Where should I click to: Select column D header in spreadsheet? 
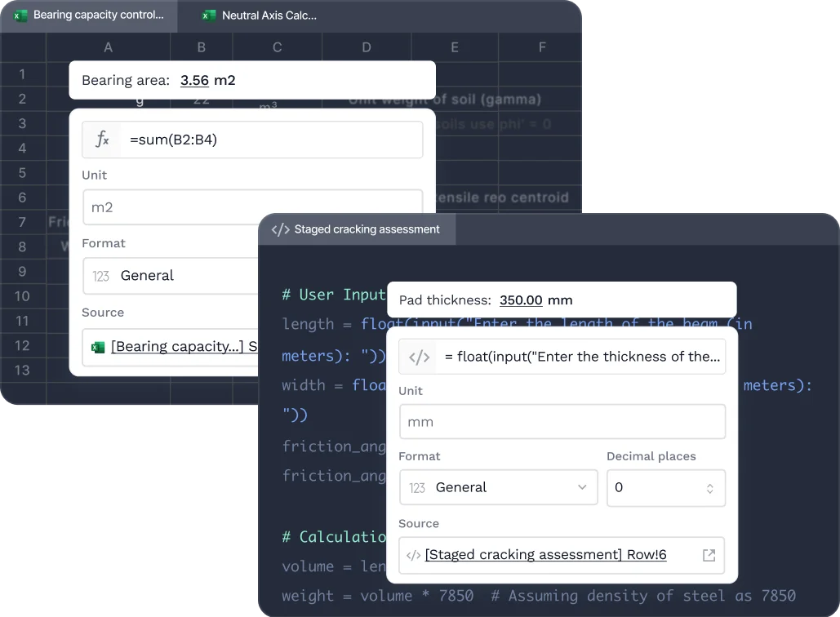(367, 47)
